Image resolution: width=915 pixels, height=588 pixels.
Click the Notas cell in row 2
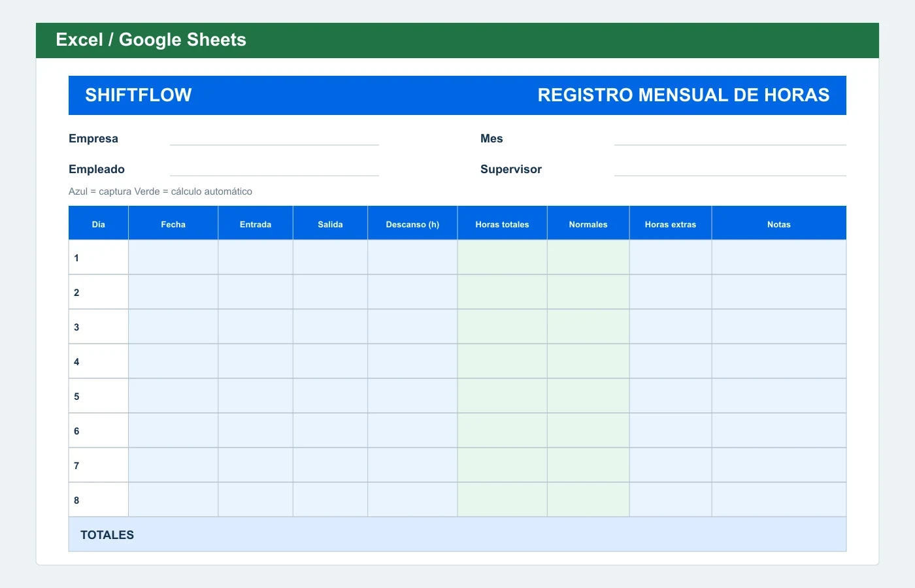coord(779,292)
